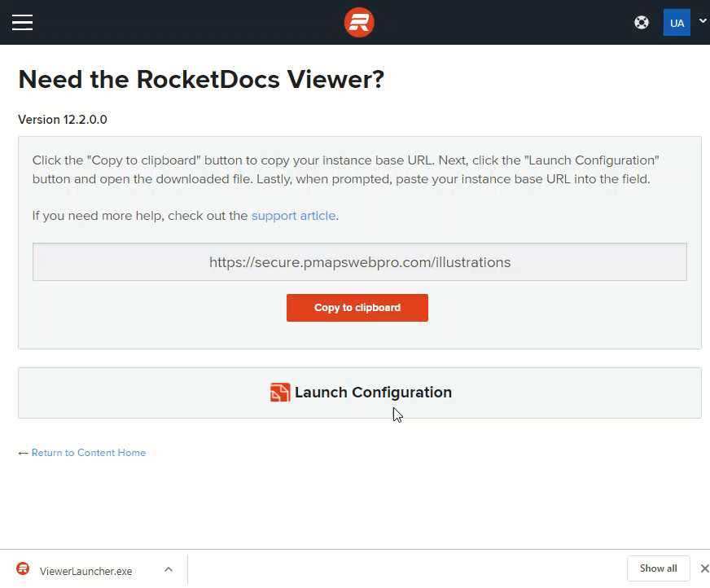Click the Copy to clipboard button
Screen dimensions: 710x588
[x=357, y=308]
